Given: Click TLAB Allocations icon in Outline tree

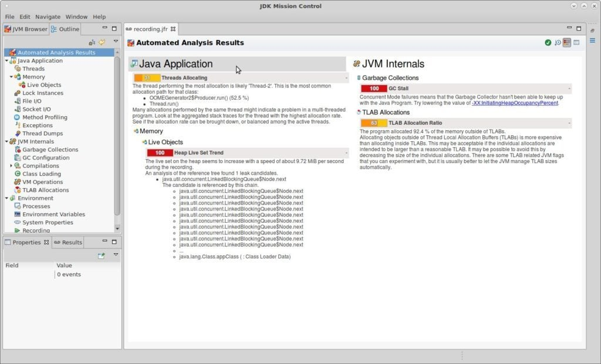Looking at the screenshot, I should click(17, 190).
